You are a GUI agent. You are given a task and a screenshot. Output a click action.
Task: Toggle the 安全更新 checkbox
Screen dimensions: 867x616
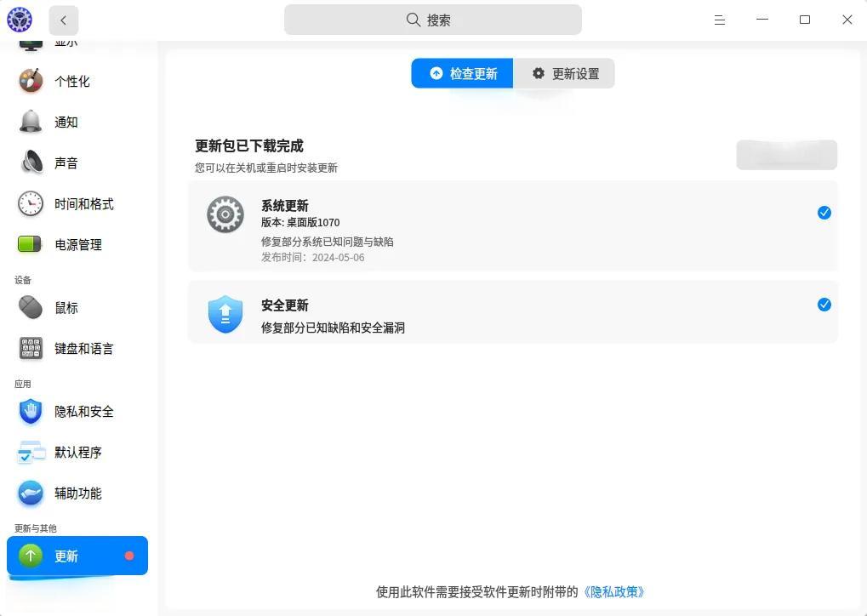(824, 305)
